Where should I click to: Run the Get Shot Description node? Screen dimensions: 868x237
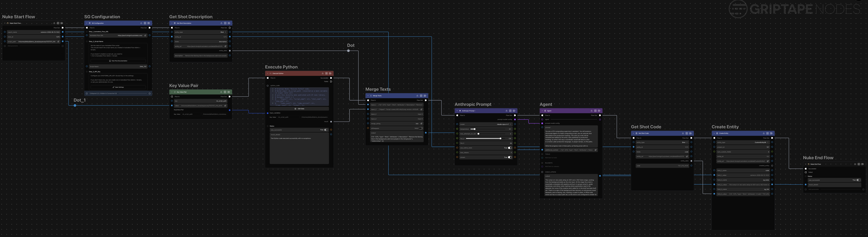[x=225, y=23]
